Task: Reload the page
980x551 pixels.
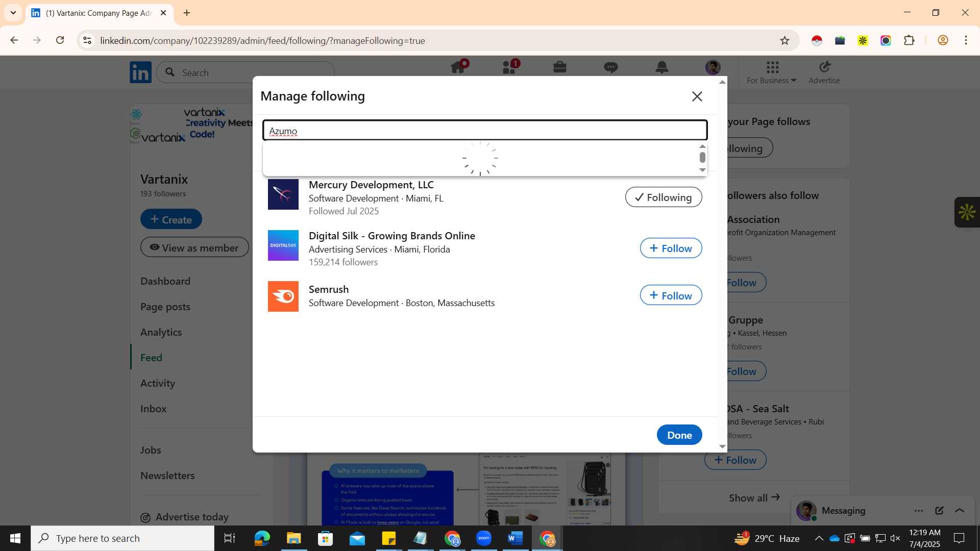Action: click(60, 40)
